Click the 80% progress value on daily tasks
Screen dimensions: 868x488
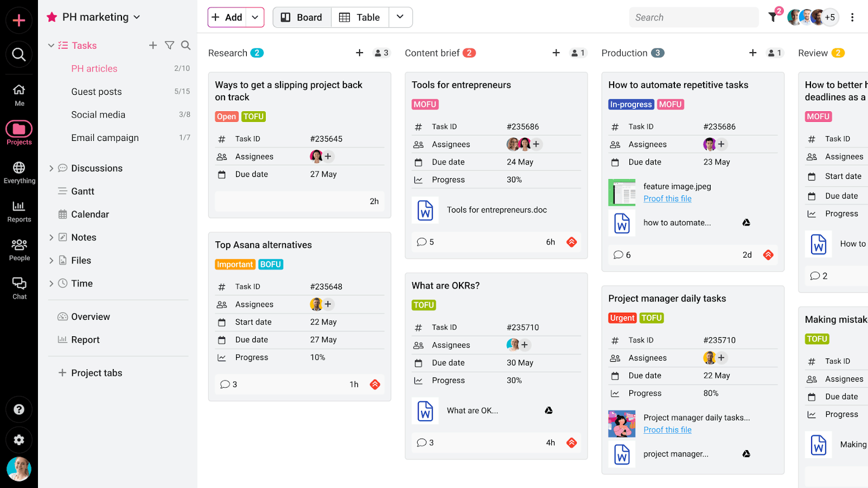[711, 393]
